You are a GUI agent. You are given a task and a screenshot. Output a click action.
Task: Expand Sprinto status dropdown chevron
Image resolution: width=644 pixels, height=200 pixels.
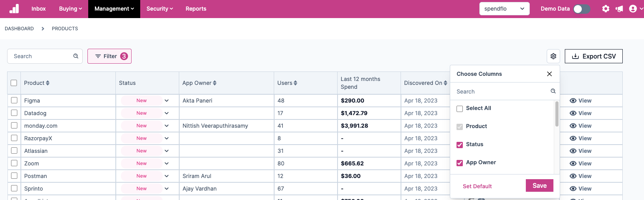pos(167,189)
